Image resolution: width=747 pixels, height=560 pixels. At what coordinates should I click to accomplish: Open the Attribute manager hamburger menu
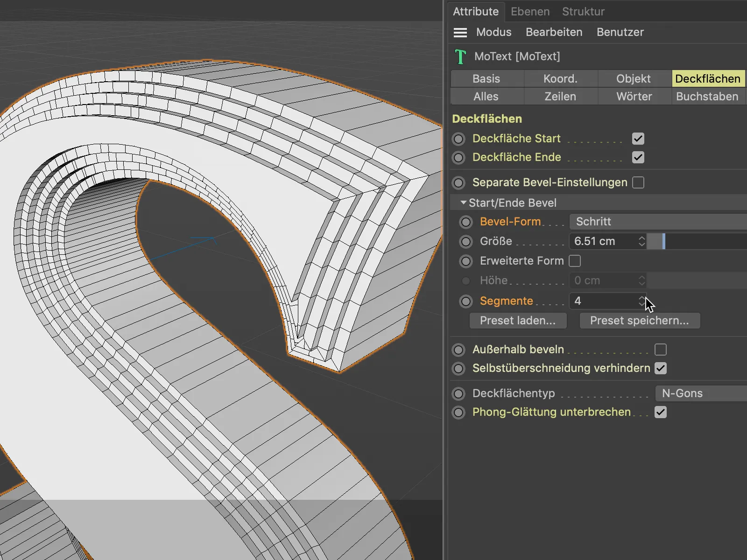tap(460, 32)
